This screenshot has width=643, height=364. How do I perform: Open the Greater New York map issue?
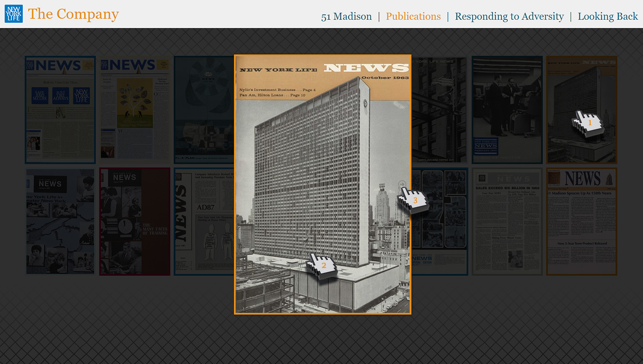[x=60, y=221]
